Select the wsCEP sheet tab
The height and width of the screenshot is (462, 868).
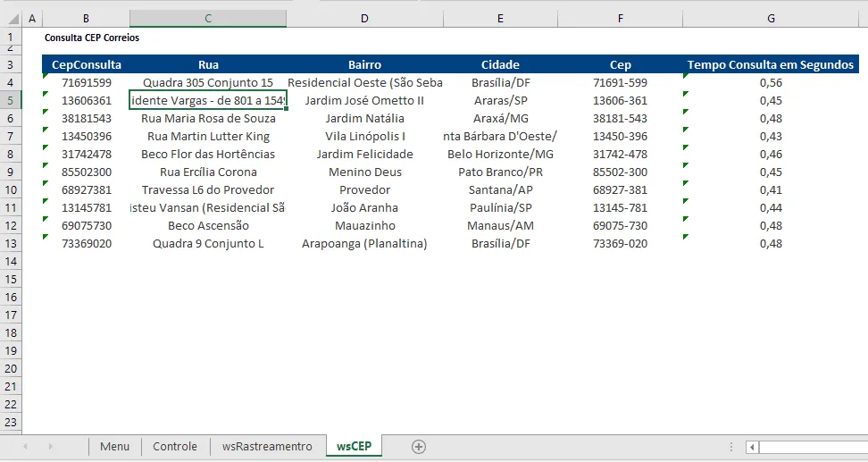tap(355, 447)
